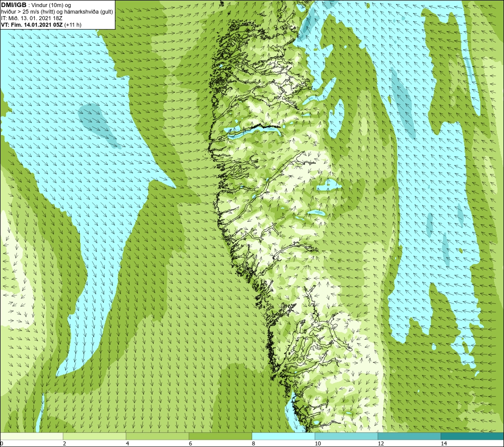Image resolution: width=504 pixels, height=447 pixels.
Task: Click the darkest teal swatch above 14
Action: [472, 436]
